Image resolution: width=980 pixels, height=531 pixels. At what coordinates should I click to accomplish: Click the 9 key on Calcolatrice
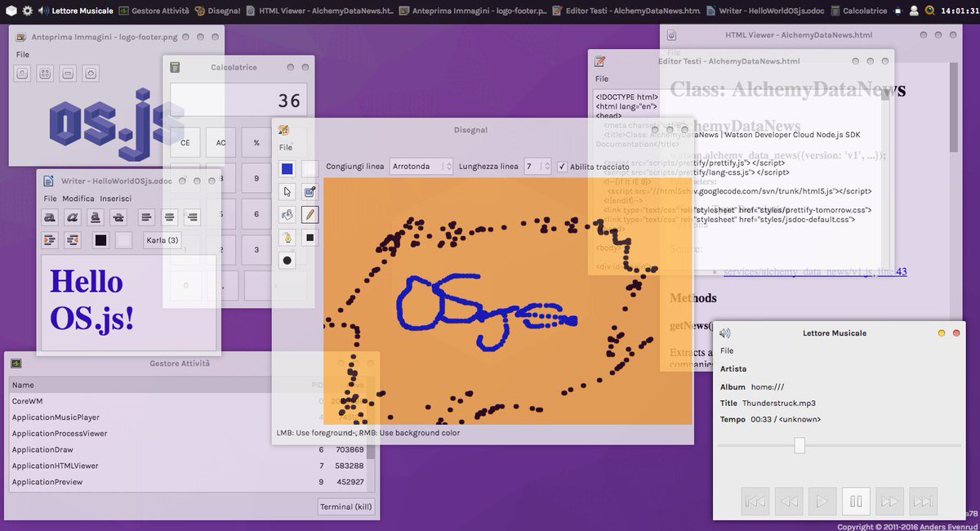point(256,178)
